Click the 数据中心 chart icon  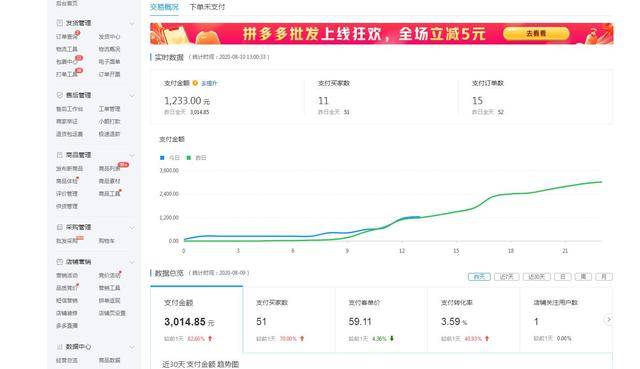click(60, 347)
